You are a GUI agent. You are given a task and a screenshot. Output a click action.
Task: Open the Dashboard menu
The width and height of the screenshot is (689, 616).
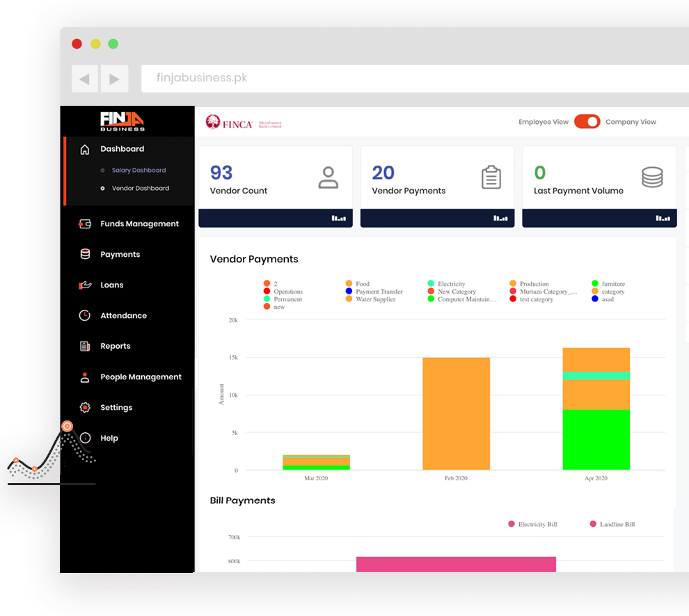[122, 149]
